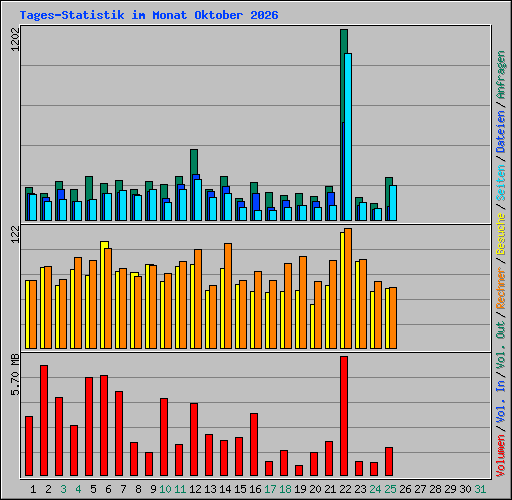The height and width of the screenshot is (500, 512).
Task: Click the cyan 'Seiten' legend text
Action: pyautogui.click(x=501, y=182)
